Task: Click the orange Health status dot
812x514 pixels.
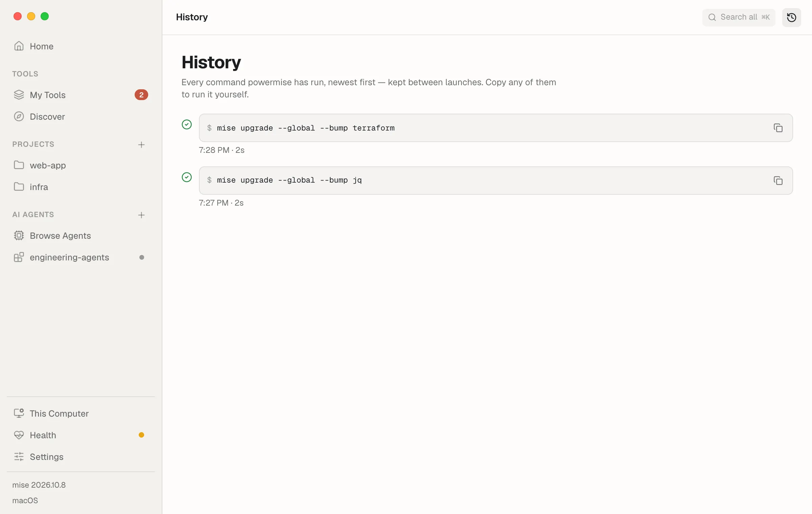Action: [141, 435]
